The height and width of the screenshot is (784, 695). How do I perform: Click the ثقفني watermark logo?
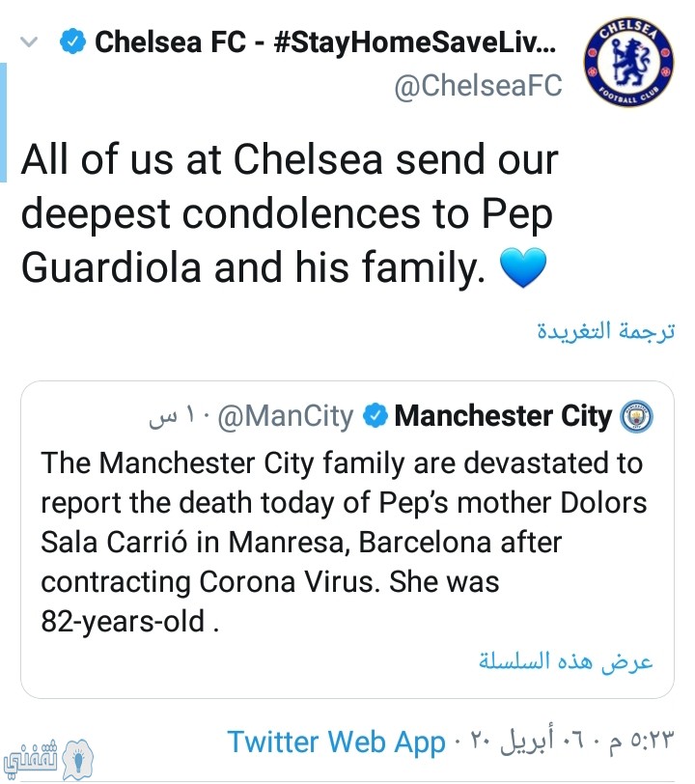[x=48, y=760]
